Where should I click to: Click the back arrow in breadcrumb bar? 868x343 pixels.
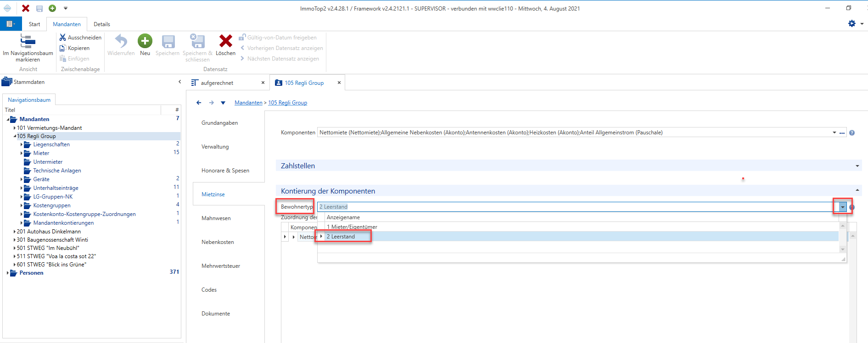(x=199, y=103)
